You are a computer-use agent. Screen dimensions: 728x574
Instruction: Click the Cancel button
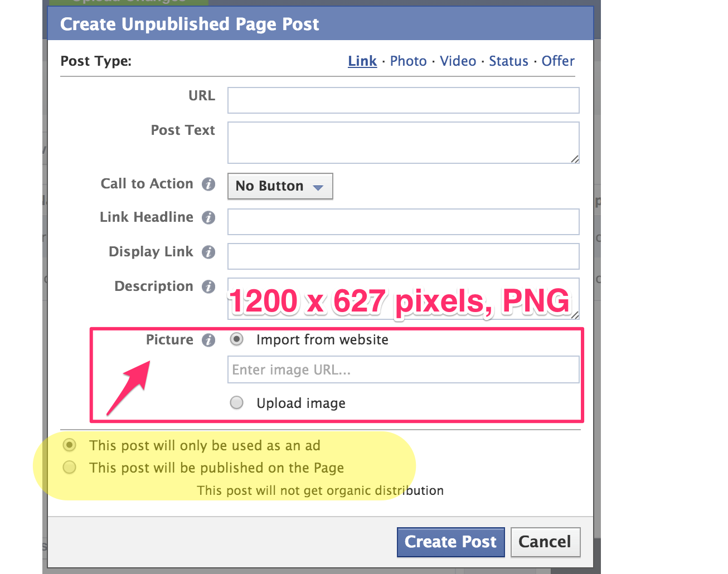pos(545,542)
